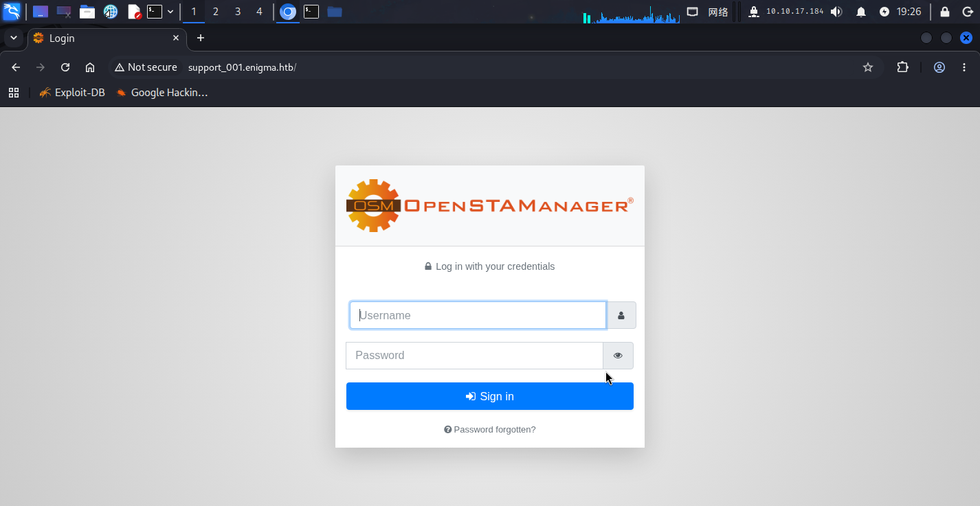Open the browser extensions puzzle icon
This screenshot has width=980, height=506.
pyautogui.click(x=902, y=67)
